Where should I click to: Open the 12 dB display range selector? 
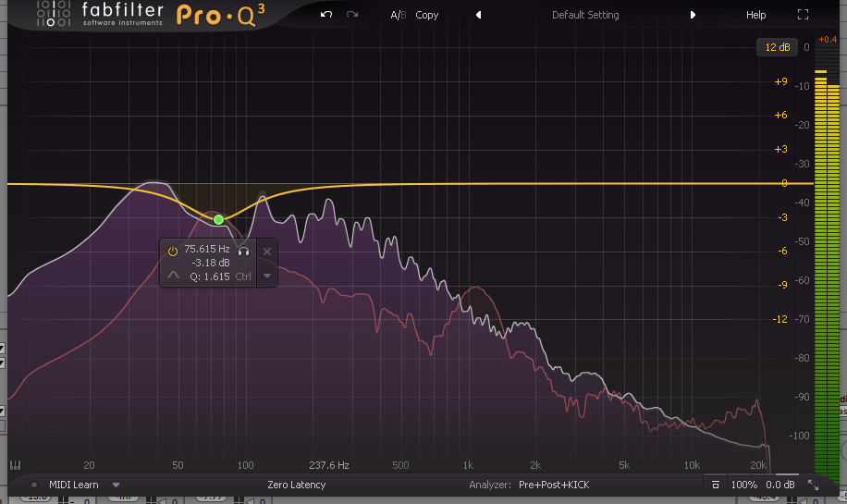click(778, 47)
